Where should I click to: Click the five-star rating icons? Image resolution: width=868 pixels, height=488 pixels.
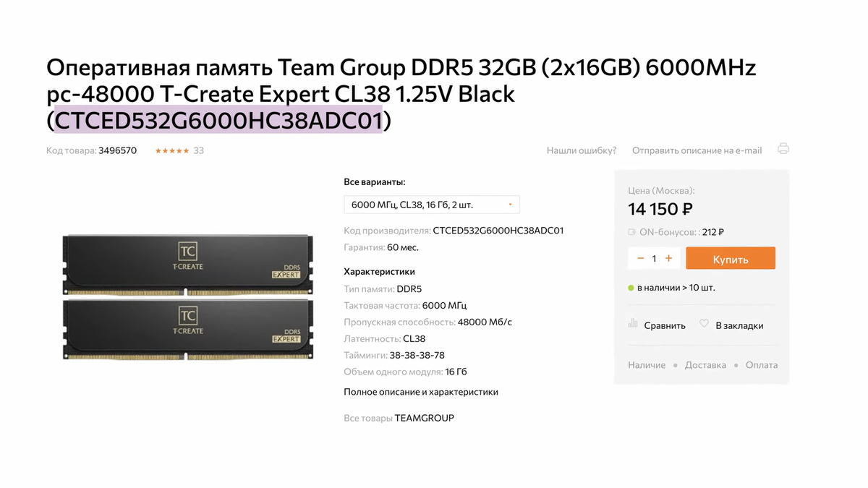pyautogui.click(x=172, y=151)
